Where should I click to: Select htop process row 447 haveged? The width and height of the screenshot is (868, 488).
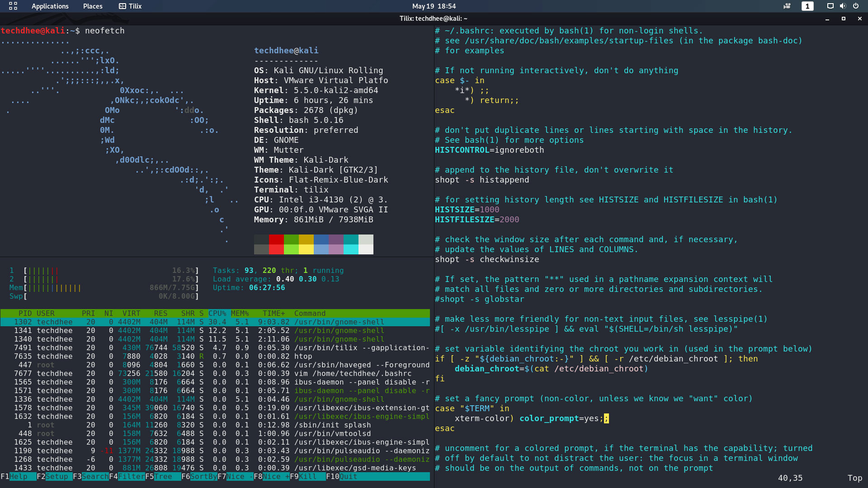215,365
